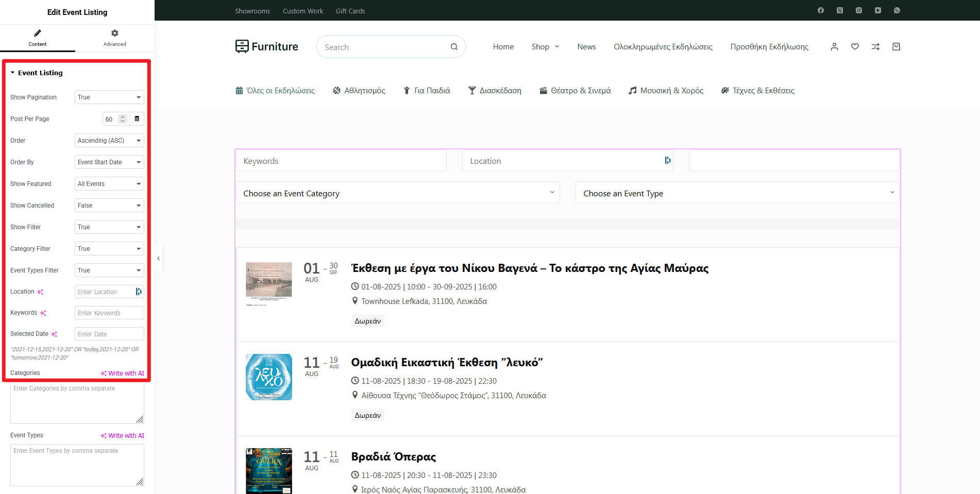Viewport: 980px width, 494px height.
Task: Click the event Keywords search field
Action: point(341,161)
